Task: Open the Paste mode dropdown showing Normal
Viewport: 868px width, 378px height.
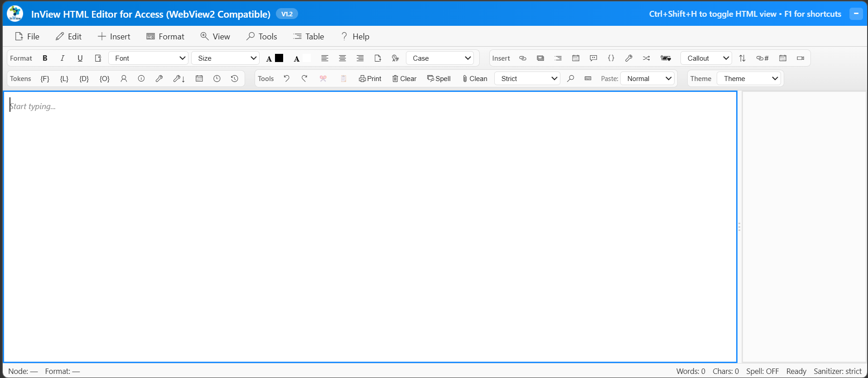Action: pyautogui.click(x=648, y=78)
